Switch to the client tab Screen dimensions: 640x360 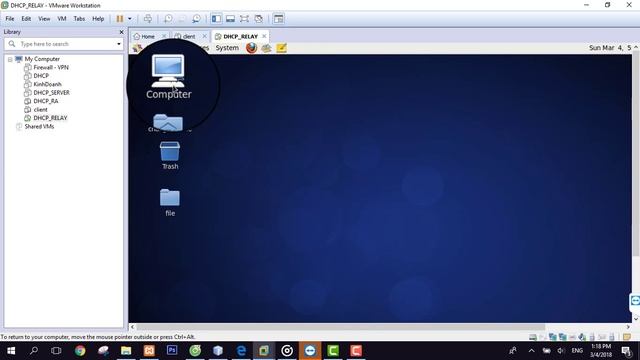(x=188, y=36)
